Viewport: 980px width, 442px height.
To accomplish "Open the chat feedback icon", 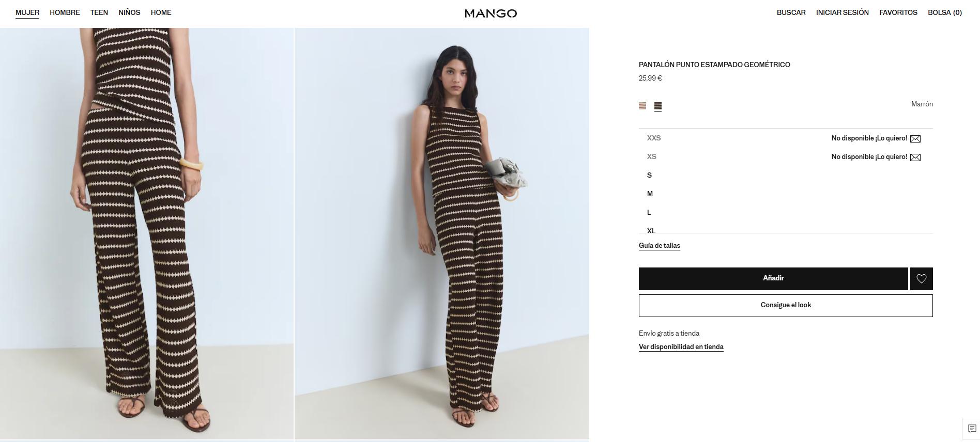I will click(972, 429).
